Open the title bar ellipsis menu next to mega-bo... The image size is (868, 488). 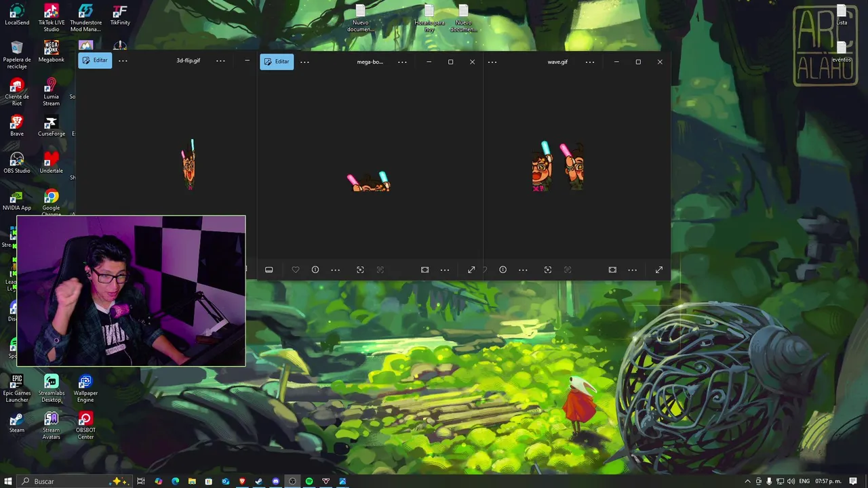tap(402, 62)
